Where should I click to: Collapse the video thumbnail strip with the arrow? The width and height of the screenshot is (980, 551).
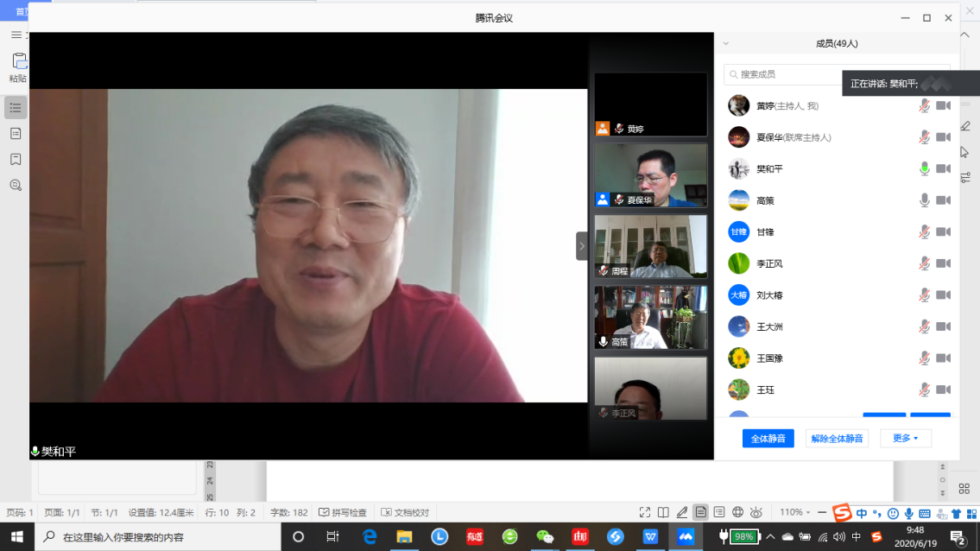click(582, 246)
